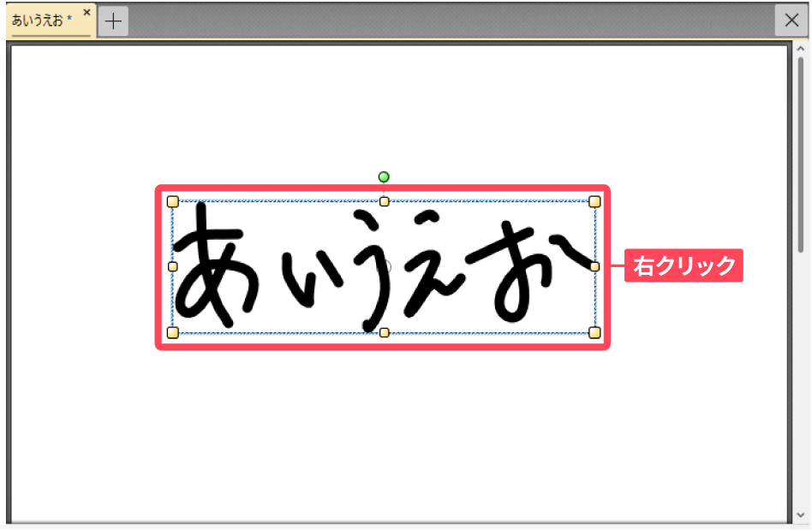Click the scrollbar down arrow
This screenshot has height=530, width=812.
801,515
